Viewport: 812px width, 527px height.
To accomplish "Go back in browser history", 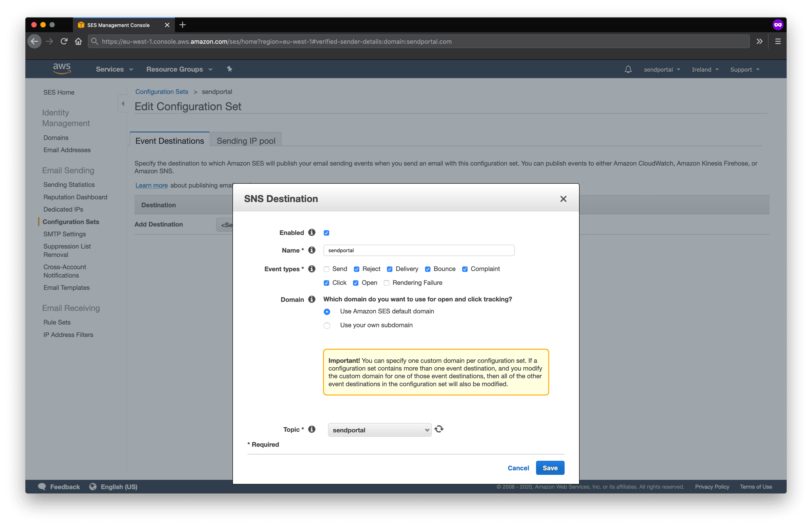I will [34, 41].
